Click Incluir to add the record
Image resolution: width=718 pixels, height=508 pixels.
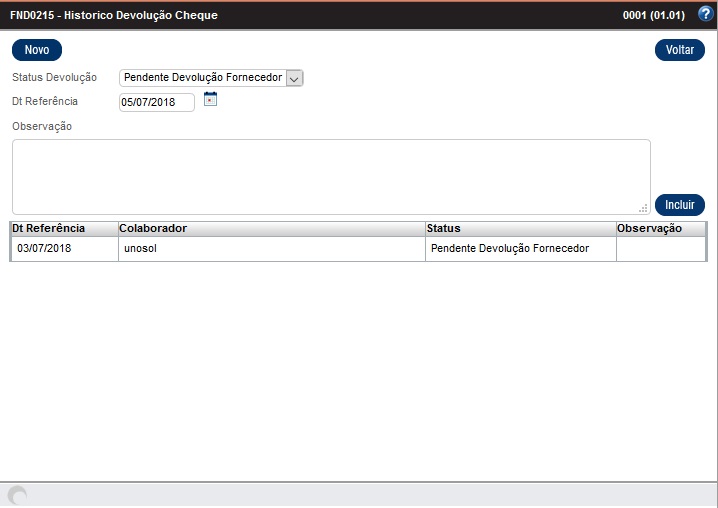(680, 204)
